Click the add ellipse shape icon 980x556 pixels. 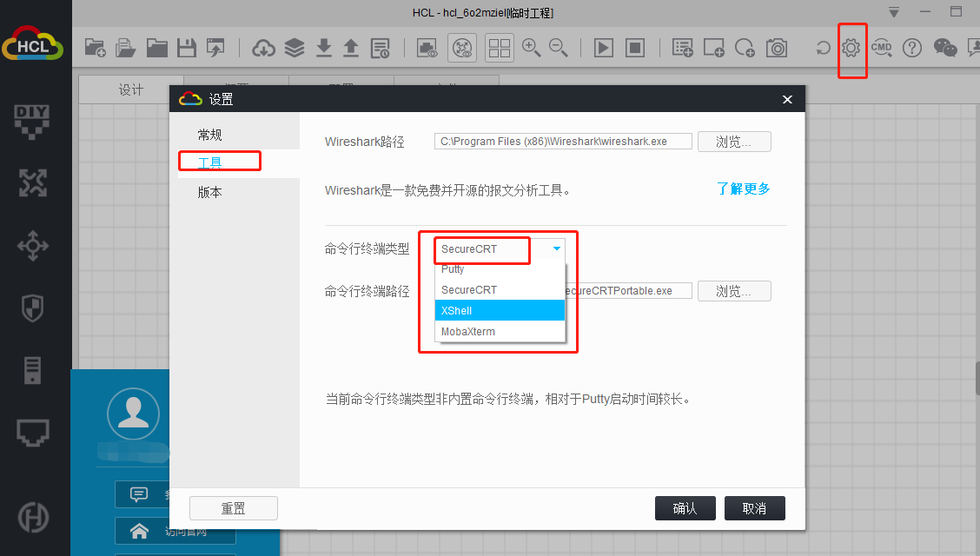[745, 48]
